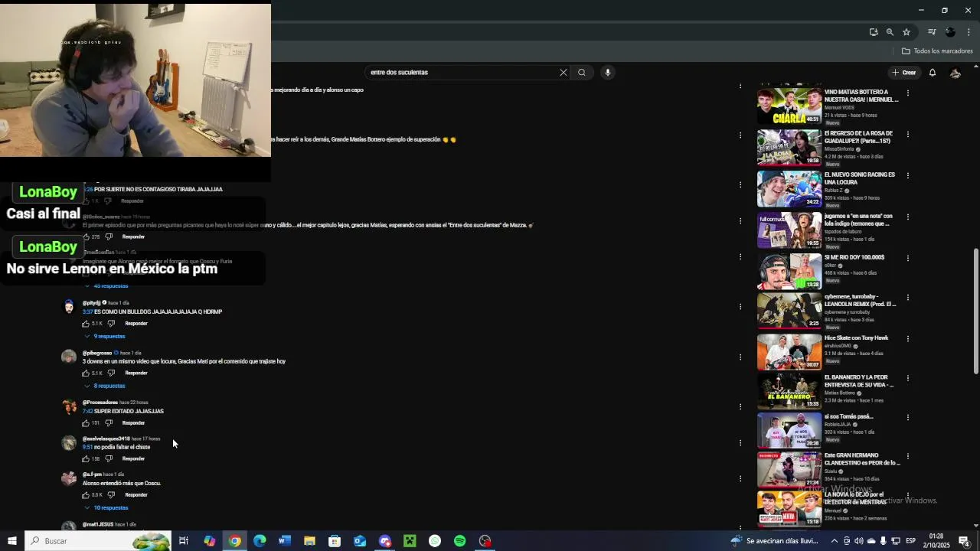This screenshot has height=551, width=980.
Task: Open options menu for 'ROSA DE GUADALUPE' video
Action: (908, 134)
